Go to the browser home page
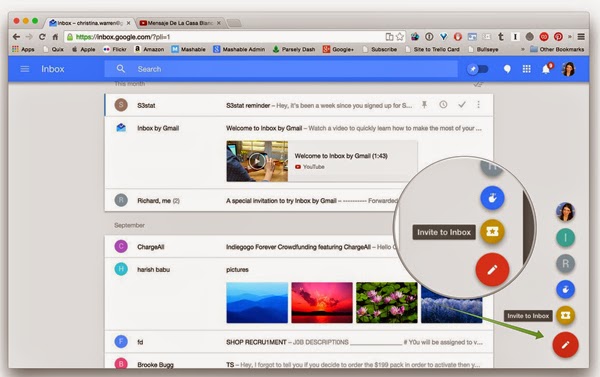 pos(55,37)
